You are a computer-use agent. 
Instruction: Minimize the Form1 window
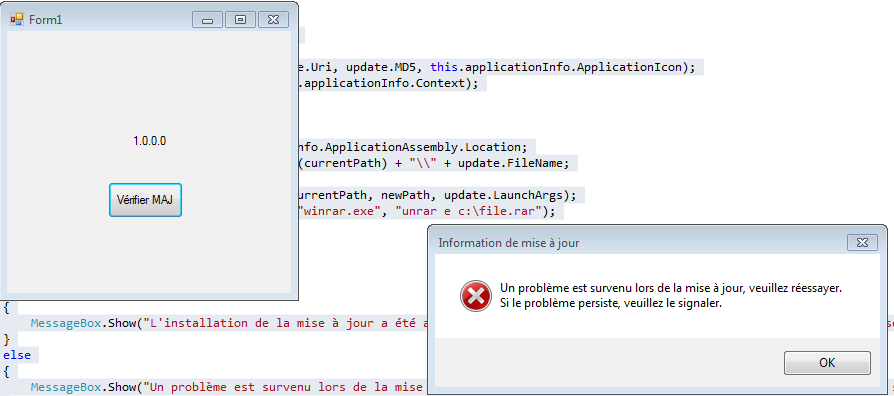pyautogui.click(x=208, y=20)
